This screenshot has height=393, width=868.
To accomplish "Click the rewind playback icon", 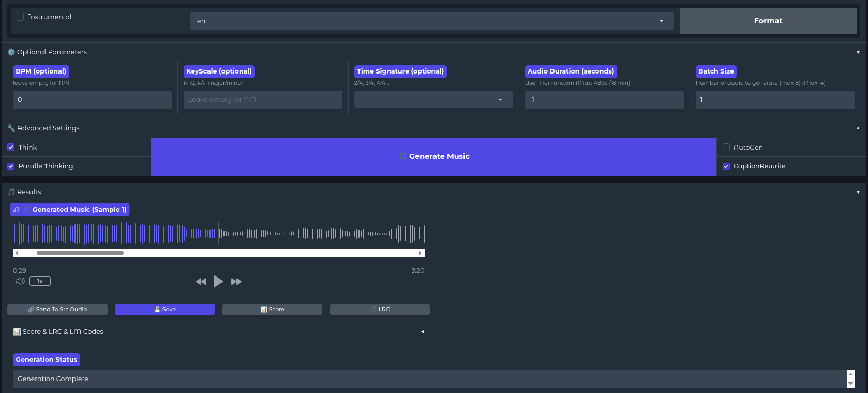I will click(x=201, y=282).
